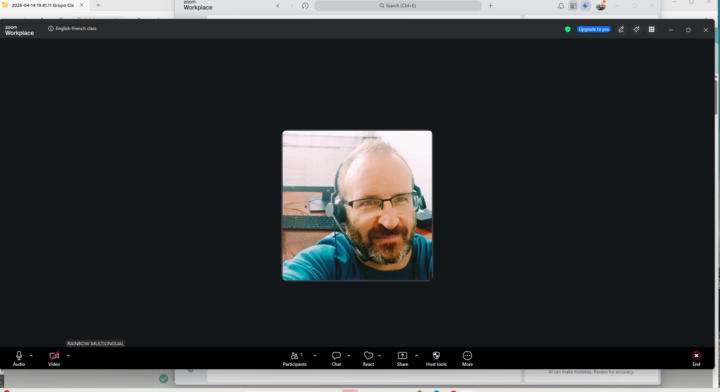Select the 'Grupo Cla' tab in background window
Viewport: 720px width, 392px height.
[42, 5]
